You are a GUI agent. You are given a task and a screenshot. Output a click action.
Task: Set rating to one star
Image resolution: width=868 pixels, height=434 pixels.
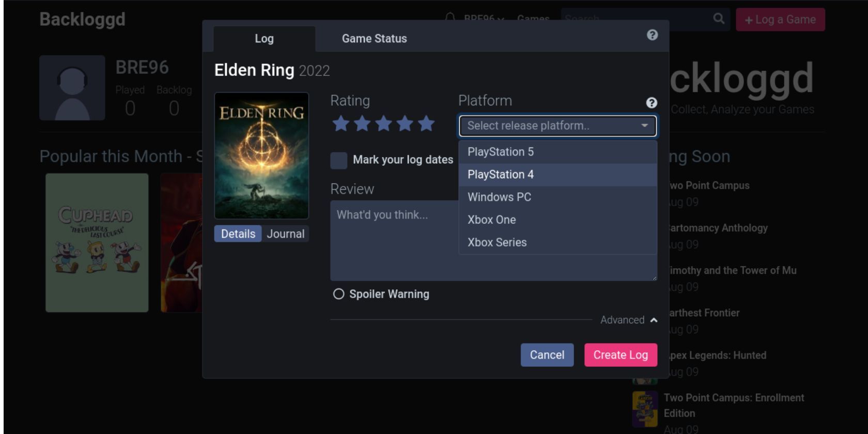coord(340,124)
